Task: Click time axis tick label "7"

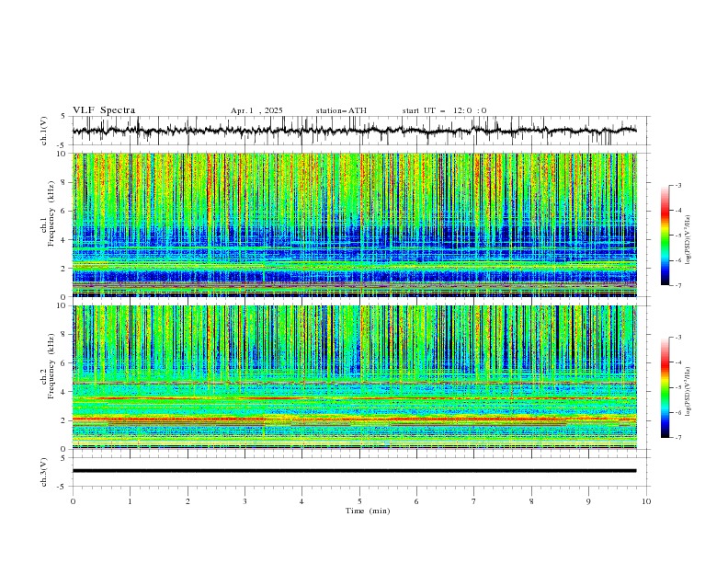Action: (x=474, y=501)
